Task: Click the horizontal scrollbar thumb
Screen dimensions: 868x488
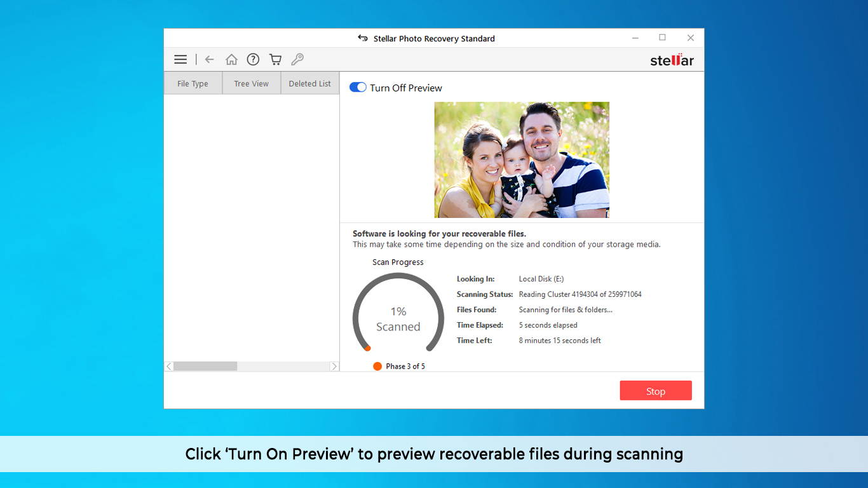Action: point(205,367)
